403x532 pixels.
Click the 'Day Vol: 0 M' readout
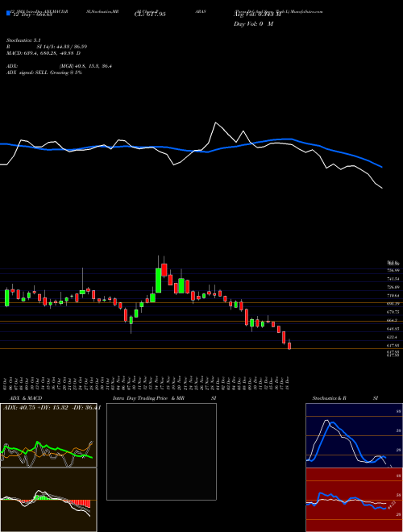[x=253, y=24]
